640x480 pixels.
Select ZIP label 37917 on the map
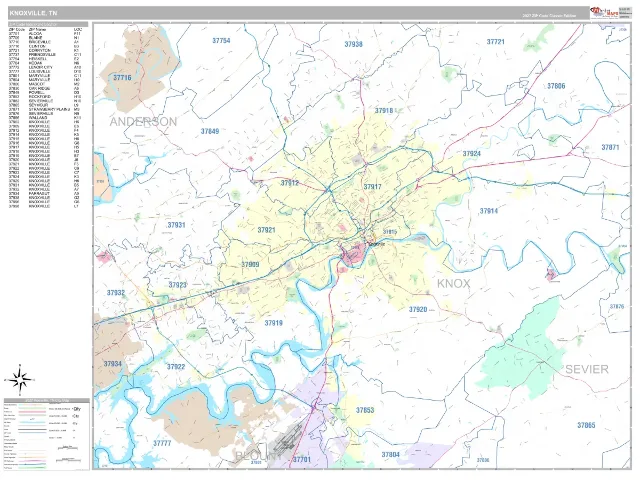pos(372,187)
